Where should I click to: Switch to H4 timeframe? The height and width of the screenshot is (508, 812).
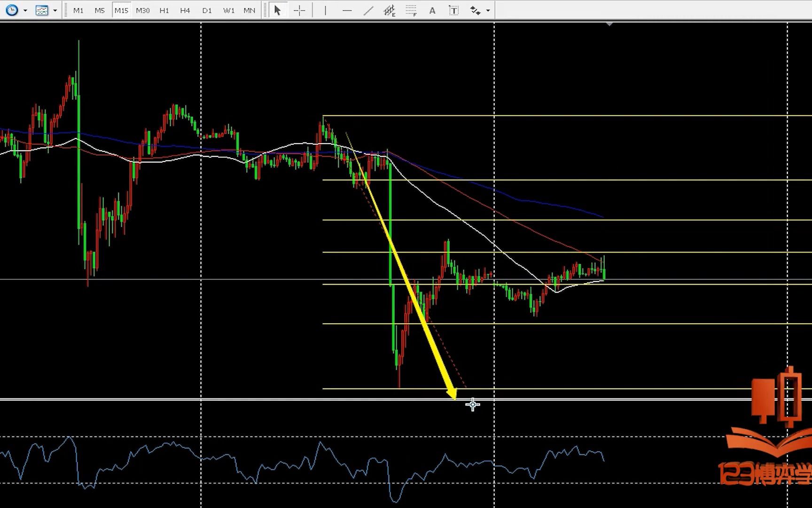tap(185, 10)
